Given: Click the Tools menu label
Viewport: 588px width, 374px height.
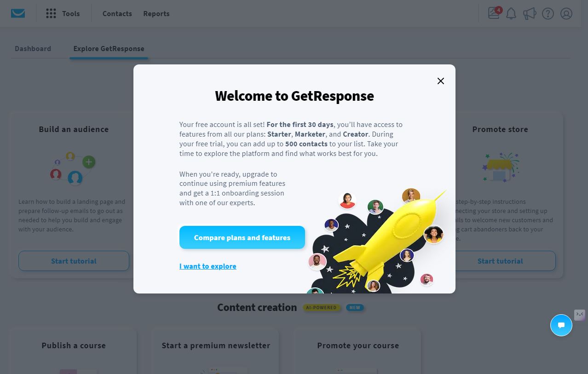Looking at the screenshot, I should coord(71,14).
